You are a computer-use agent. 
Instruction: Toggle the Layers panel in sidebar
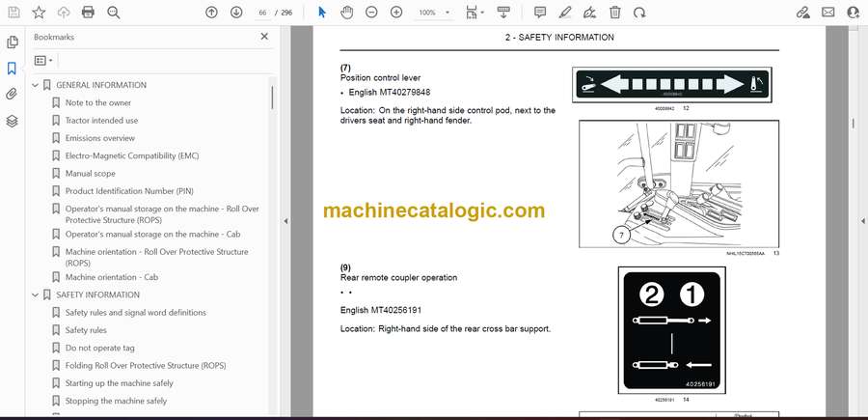point(12,121)
